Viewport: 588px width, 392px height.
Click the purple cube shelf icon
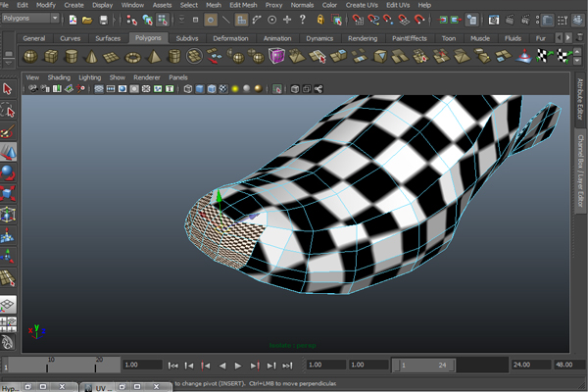[276, 56]
